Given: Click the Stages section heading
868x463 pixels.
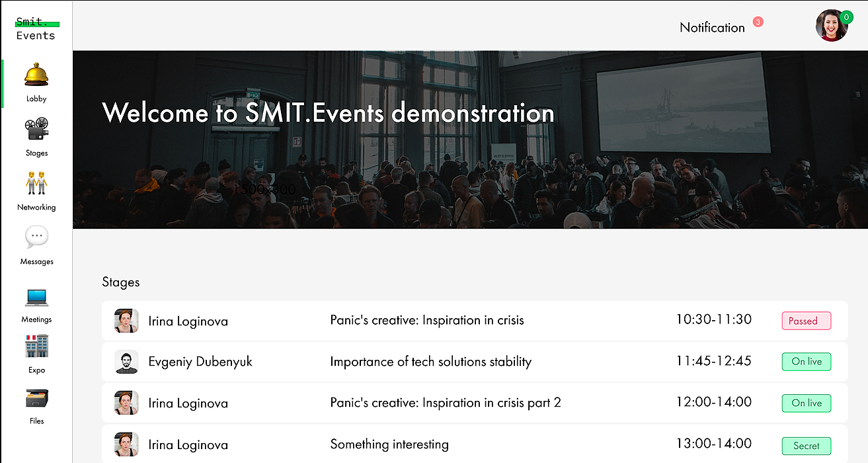Looking at the screenshot, I should 121,282.
